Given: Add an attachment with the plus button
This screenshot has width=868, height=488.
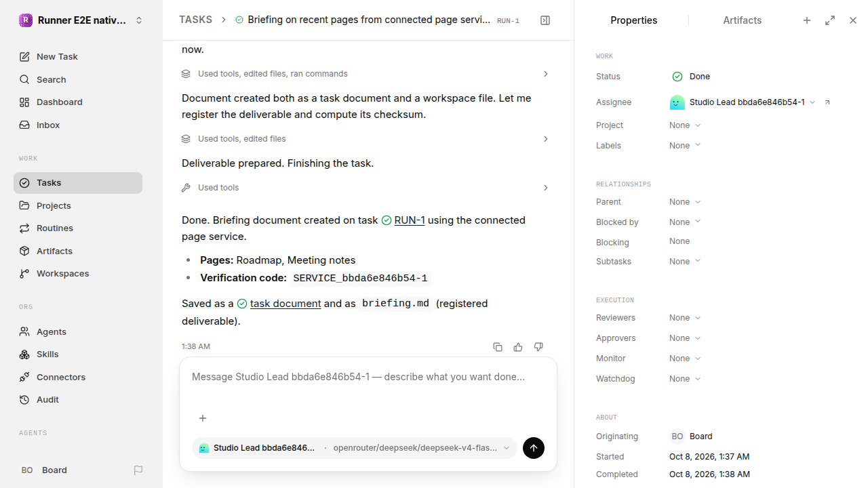Looking at the screenshot, I should (x=203, y=418).
